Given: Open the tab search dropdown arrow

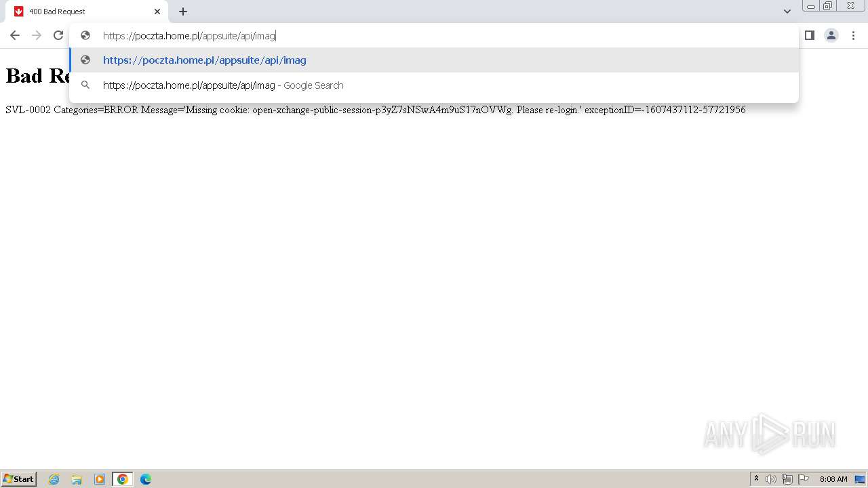Looking at the screenshot, I should 787,12.
